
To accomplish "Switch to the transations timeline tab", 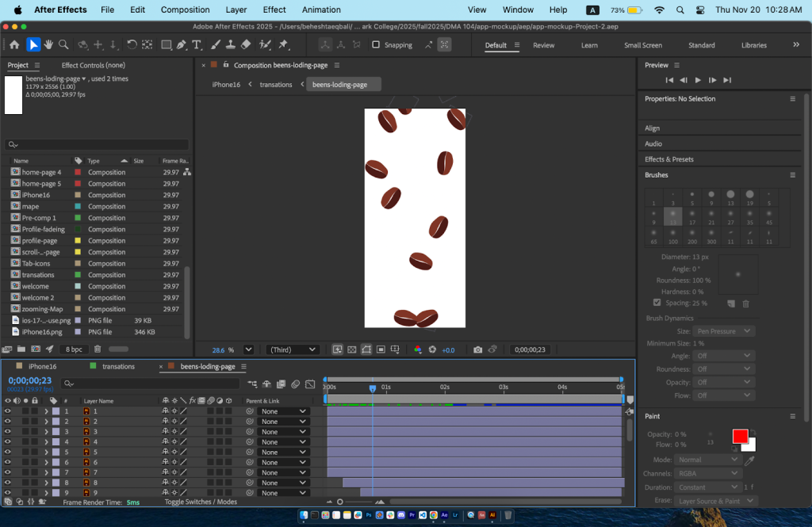I will click(118, 367).
